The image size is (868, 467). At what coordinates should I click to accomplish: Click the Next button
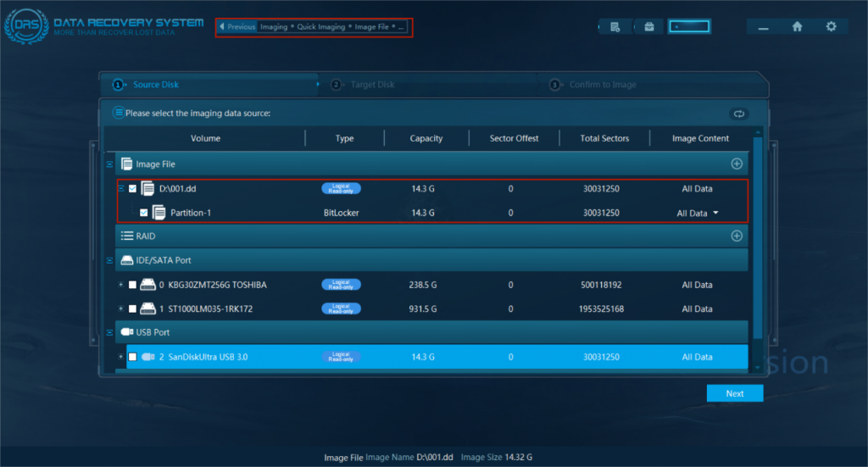pos(734,393)
